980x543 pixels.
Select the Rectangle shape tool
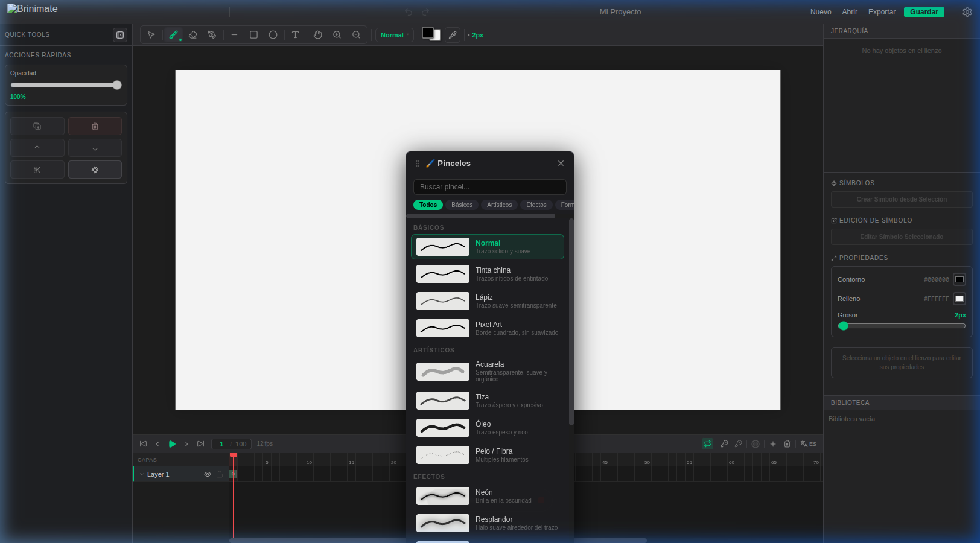click(x=253, y=35)
